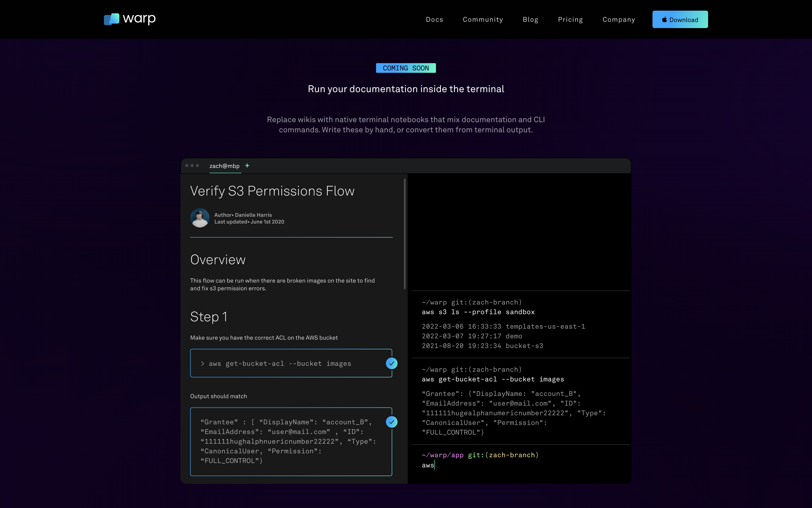Screen dimensions: 812x508
Task: Click the chevron in the get-bucket-acl command box
Action: click(x=202, y=364)
